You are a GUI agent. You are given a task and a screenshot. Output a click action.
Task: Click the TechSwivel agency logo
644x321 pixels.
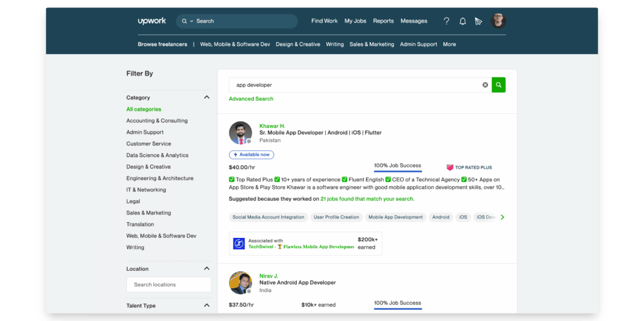(239, 244)
